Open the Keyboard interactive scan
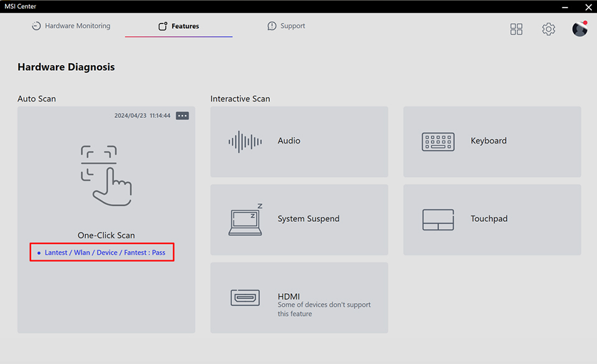597x364 pixels. [x=493, y=142]
